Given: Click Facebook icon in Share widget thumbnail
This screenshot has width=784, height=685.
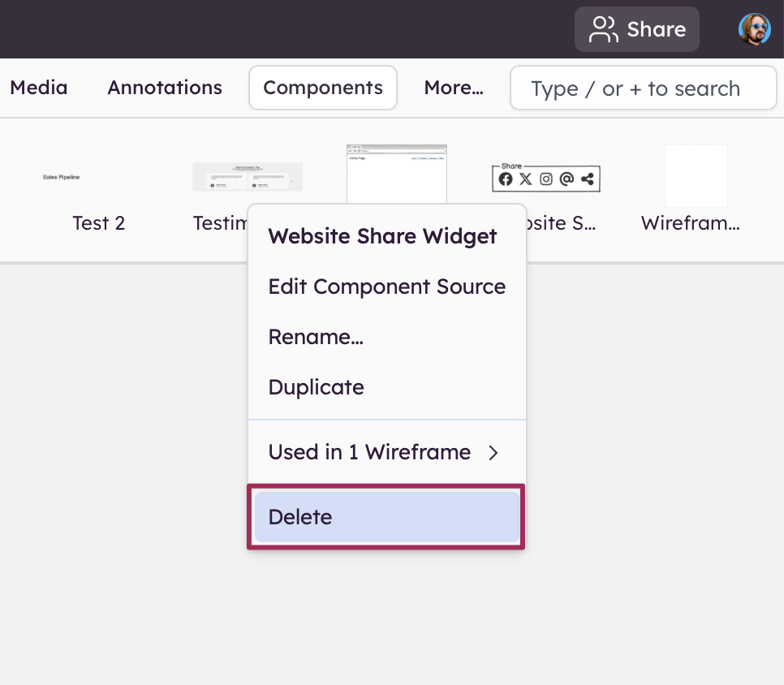Looking at the screenshot, I should click(x=506, y=179).
